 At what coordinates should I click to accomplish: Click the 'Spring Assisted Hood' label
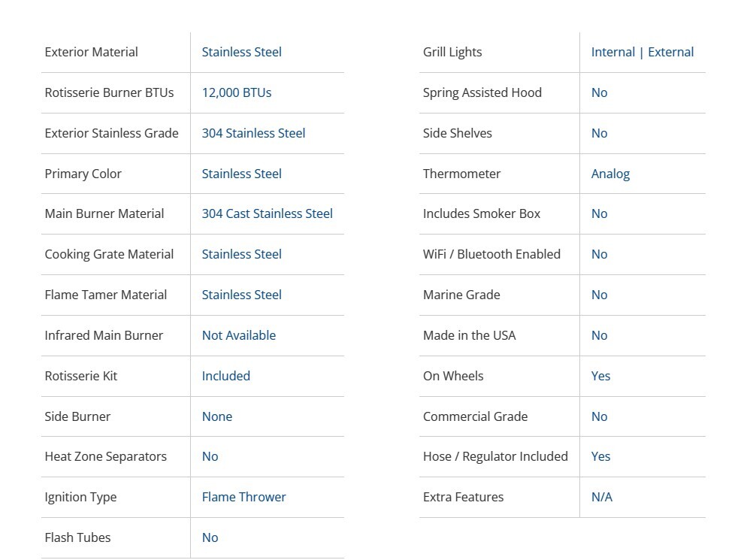482,92
